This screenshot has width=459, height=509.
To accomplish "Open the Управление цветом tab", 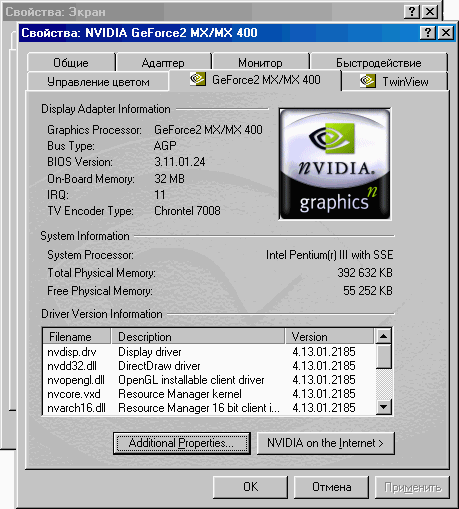I will (x=98, y=81).
